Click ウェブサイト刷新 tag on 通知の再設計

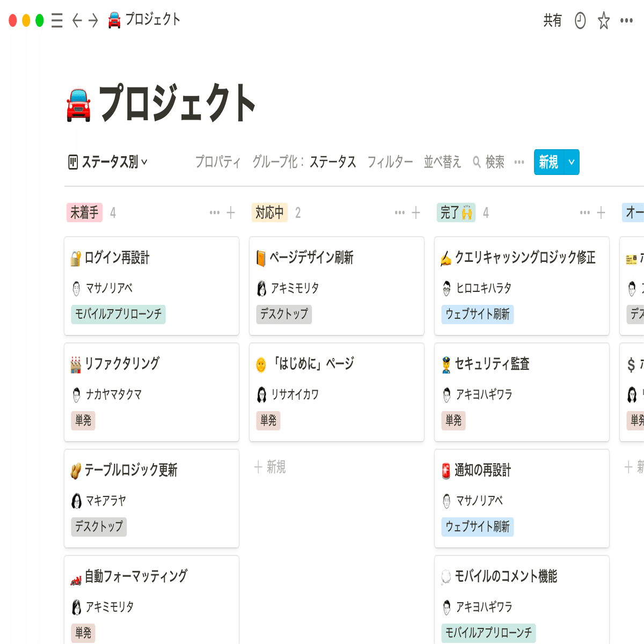point(477,526)
